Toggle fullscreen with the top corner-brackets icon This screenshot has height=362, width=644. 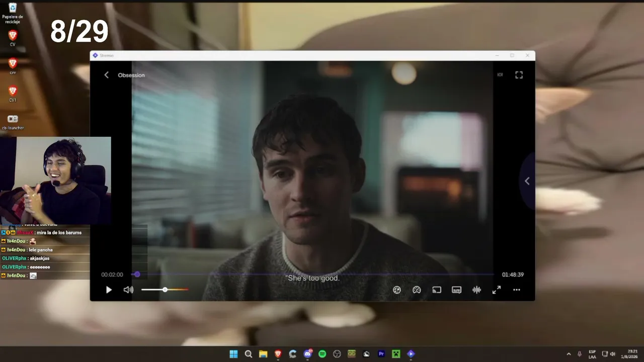click(x=519, y=75)
